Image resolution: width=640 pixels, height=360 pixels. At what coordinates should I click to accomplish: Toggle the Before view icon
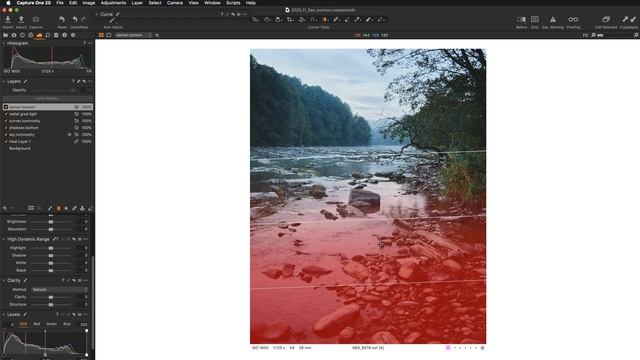click(521, 19)
